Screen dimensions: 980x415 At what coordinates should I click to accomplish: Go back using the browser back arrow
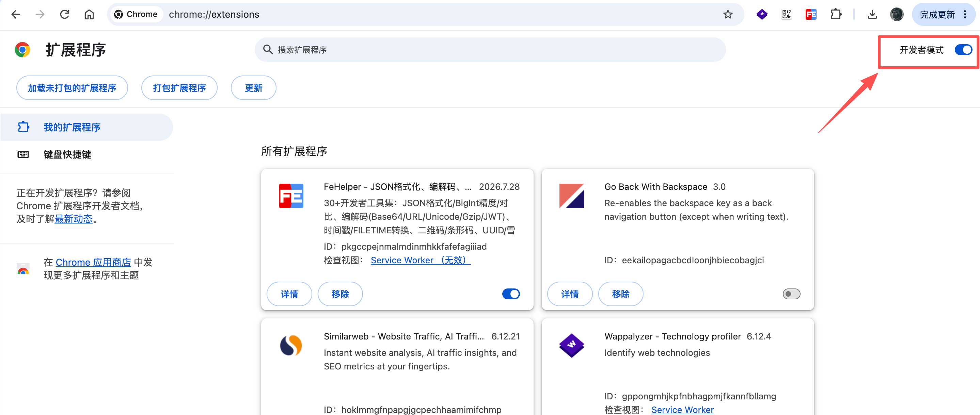[16, 14]
